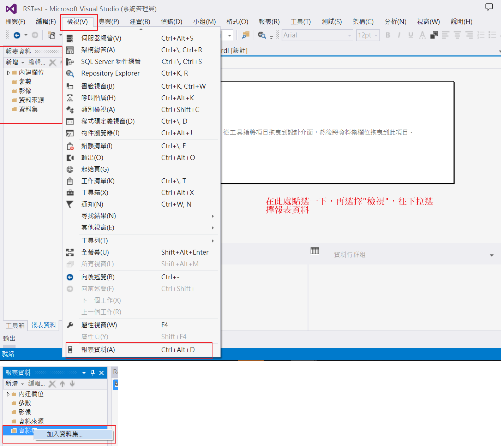Click the feedback speech bubble icon
504x446 pixels.
489,7
